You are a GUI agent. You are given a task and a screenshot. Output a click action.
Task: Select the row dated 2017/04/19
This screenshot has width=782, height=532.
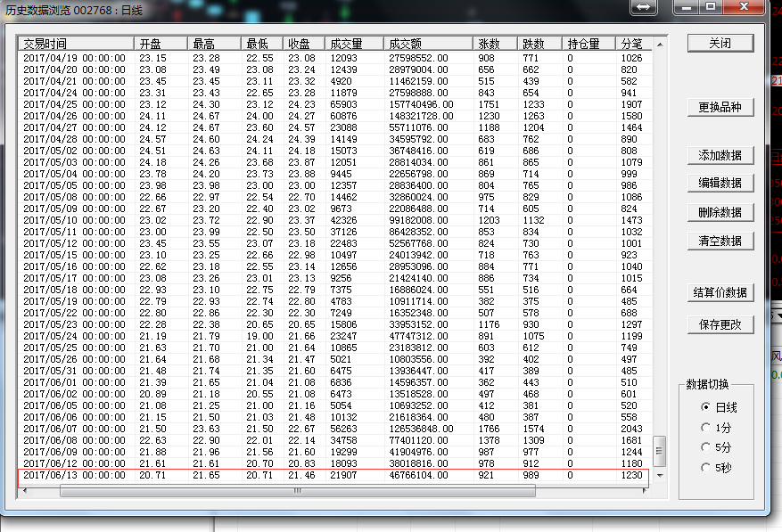pyautogui.click(x=333, y=58)
